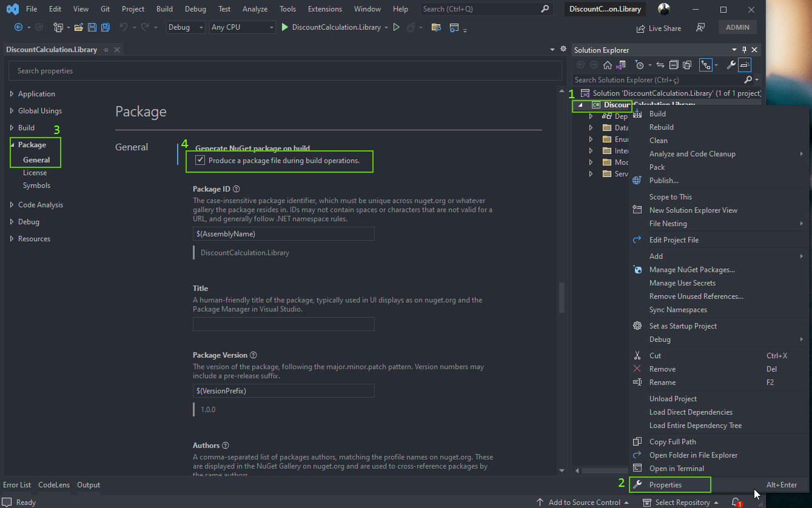Open the Extensions menu
The width and height of the screenshot is (812, 508).
325,9
